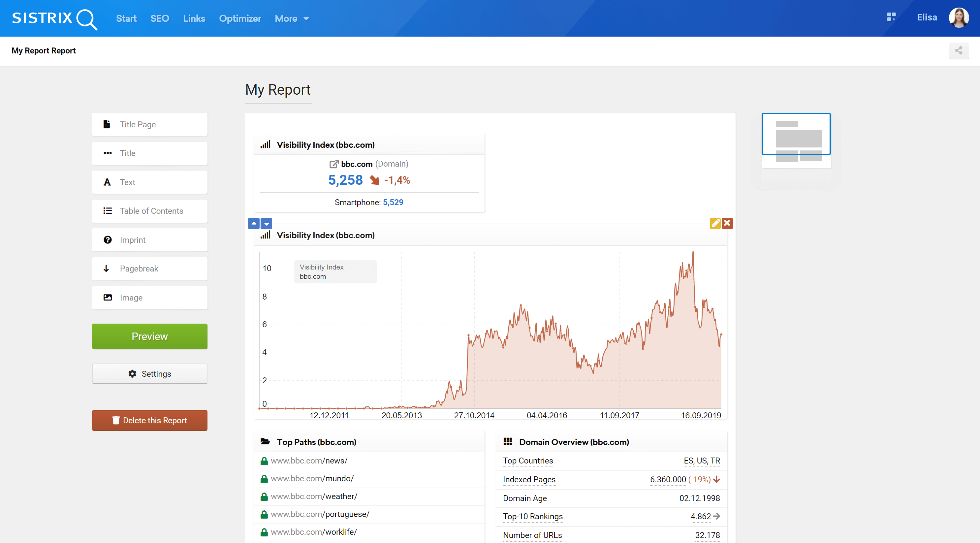980x543 pixels.
Task: Click the Top Countries label
Action: pyautogui.click(x=528, y=461)
